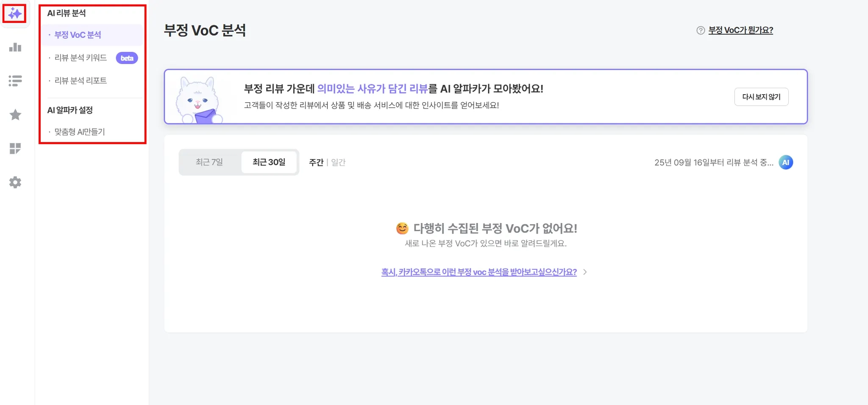Click the question mark help icon
This screenshot has height=405, width=868.
[701, 30]
